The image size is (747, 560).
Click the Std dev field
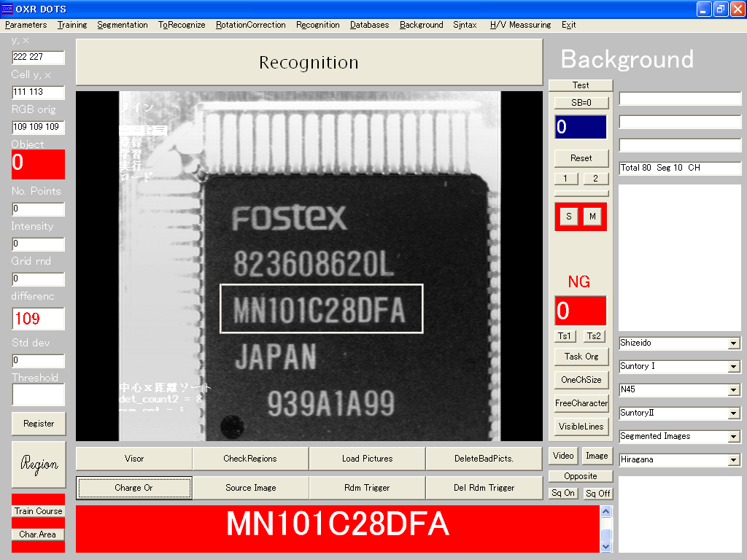coord(38,360)
